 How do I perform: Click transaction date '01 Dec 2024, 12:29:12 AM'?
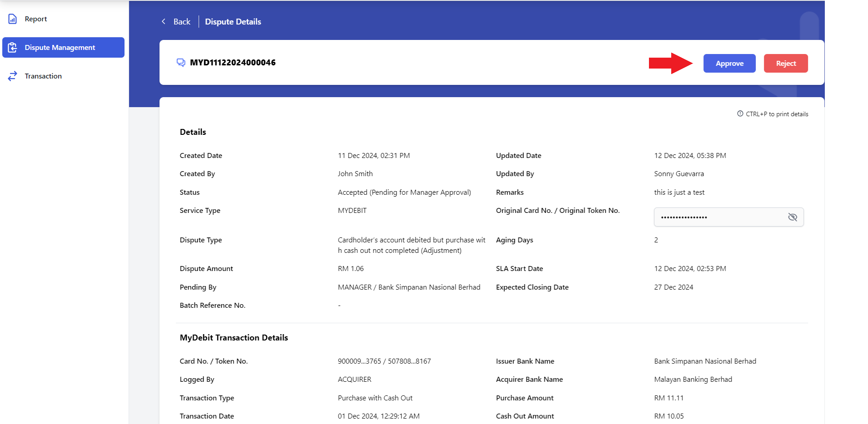coord(379,416)
